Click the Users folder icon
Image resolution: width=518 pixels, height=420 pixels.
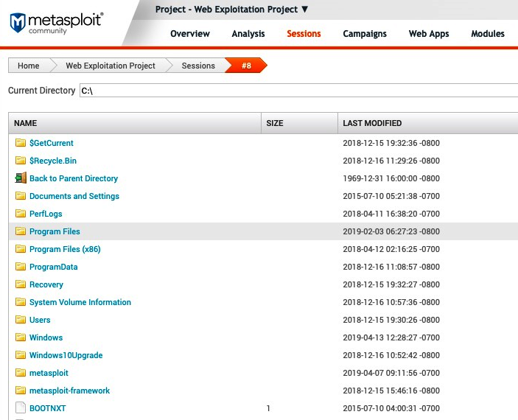tap(21, 320)
